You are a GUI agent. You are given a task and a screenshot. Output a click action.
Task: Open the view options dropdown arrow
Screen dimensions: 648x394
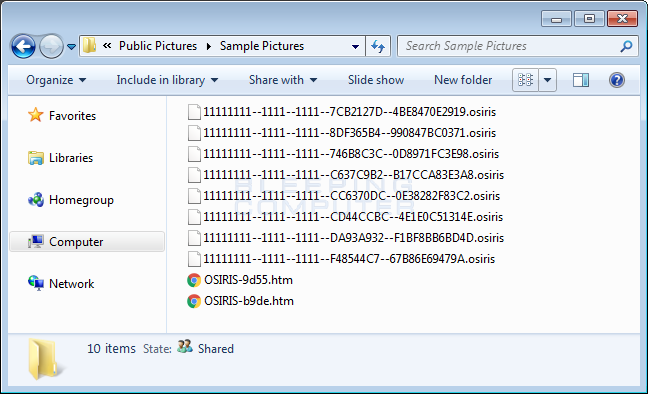pyautogui.click(x=547, y=80)
